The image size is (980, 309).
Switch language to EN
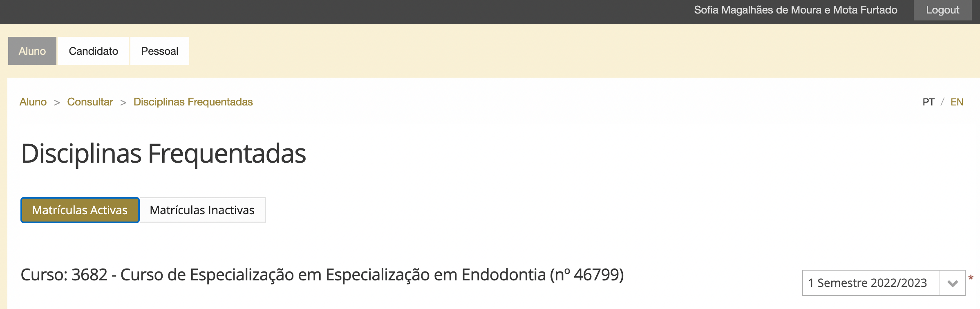tap(957, 102)
